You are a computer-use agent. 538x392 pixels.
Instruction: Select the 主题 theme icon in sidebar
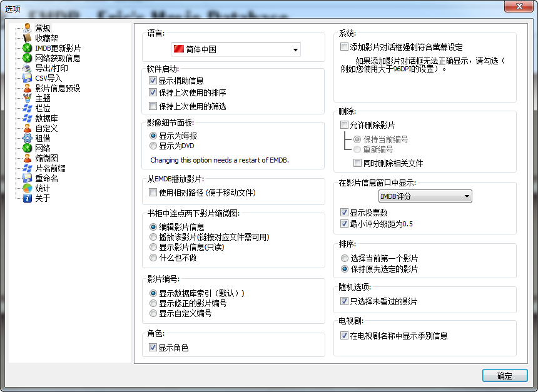26,97
